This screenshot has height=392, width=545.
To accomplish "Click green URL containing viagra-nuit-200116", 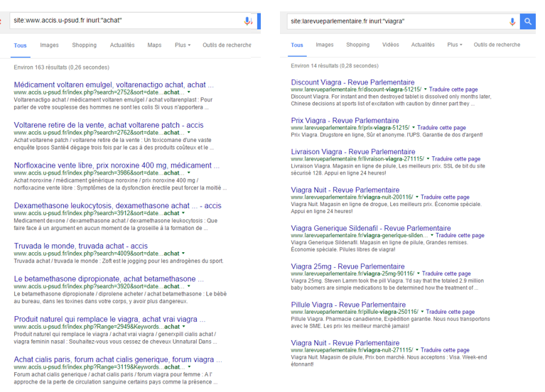I will [352, 197].
